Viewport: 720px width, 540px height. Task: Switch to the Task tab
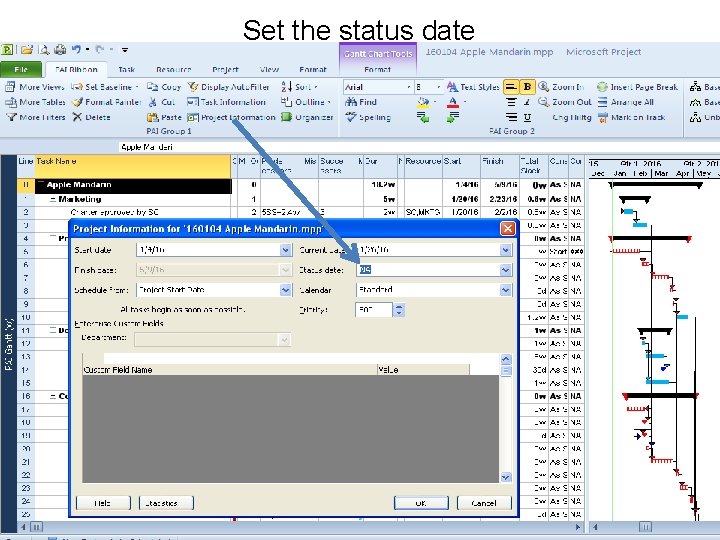(126, 69)
